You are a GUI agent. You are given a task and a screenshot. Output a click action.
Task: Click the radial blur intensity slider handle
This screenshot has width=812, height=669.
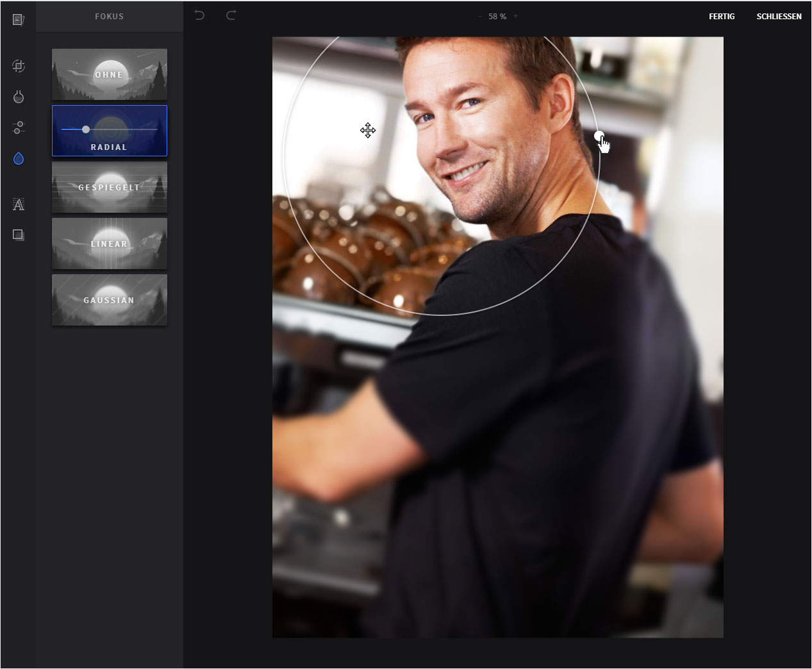(86, 129)
